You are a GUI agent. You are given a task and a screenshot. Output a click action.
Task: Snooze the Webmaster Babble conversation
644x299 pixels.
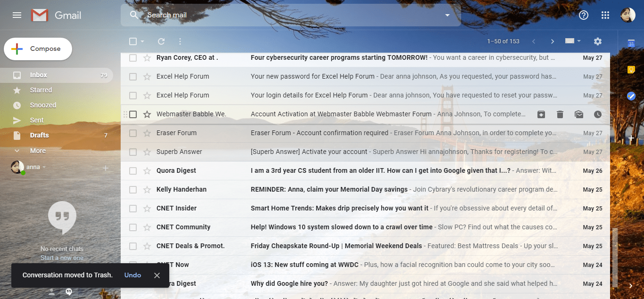pos(597,114)
